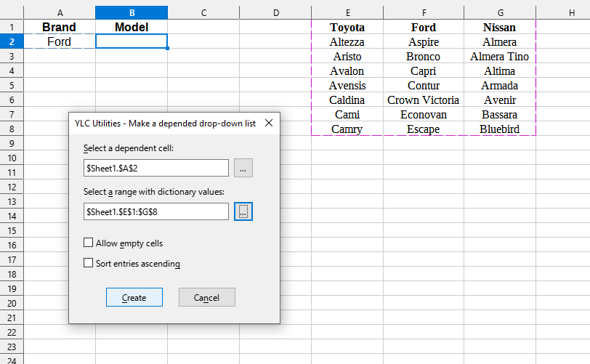Image resolution: width=590 pixels, height=364 pixels.
Task: Click the Camry cell
Action: click(x=347, y=129)
